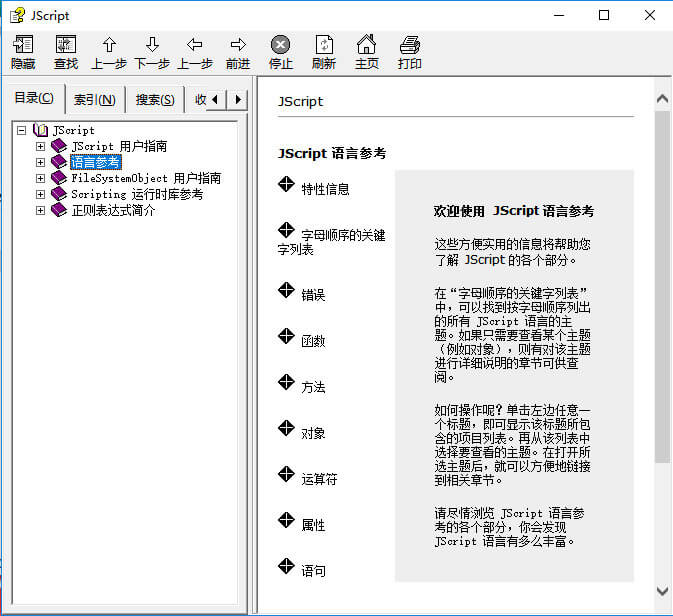This screenshot has height=616, width=673.
Task: Expand the Scripting 运行时库参考 node
Action: [x=40, y=194]
